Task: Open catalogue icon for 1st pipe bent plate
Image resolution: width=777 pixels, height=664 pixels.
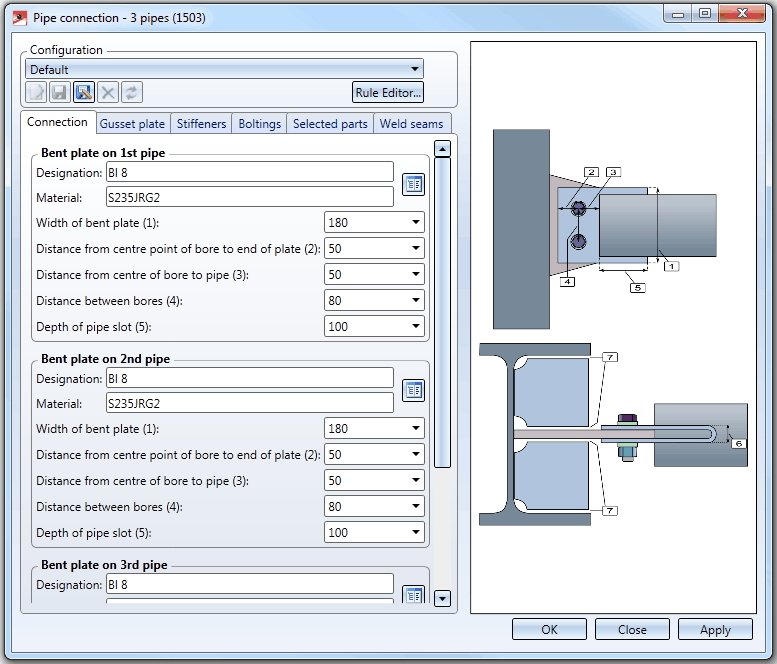Action: [413, 184]
